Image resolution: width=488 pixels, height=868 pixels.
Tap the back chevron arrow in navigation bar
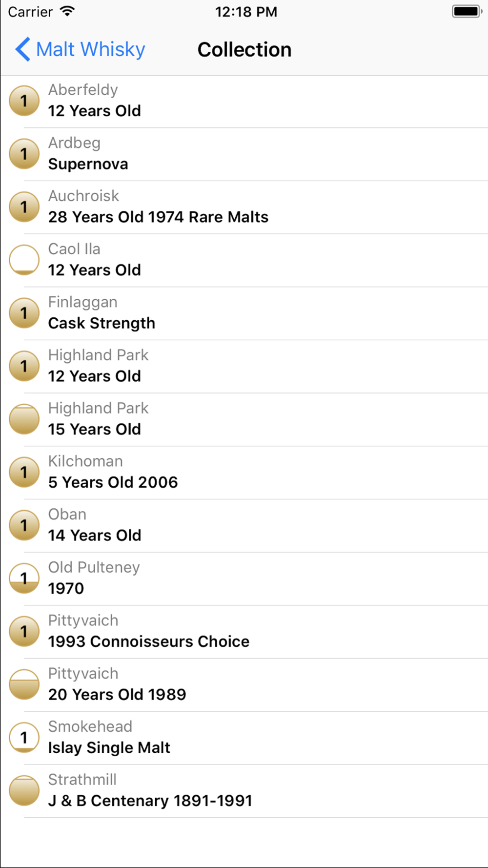(x=22, y=49)
